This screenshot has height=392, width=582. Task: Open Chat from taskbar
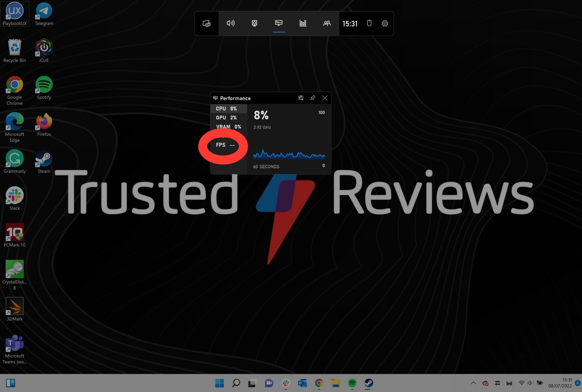click(269, 383)
